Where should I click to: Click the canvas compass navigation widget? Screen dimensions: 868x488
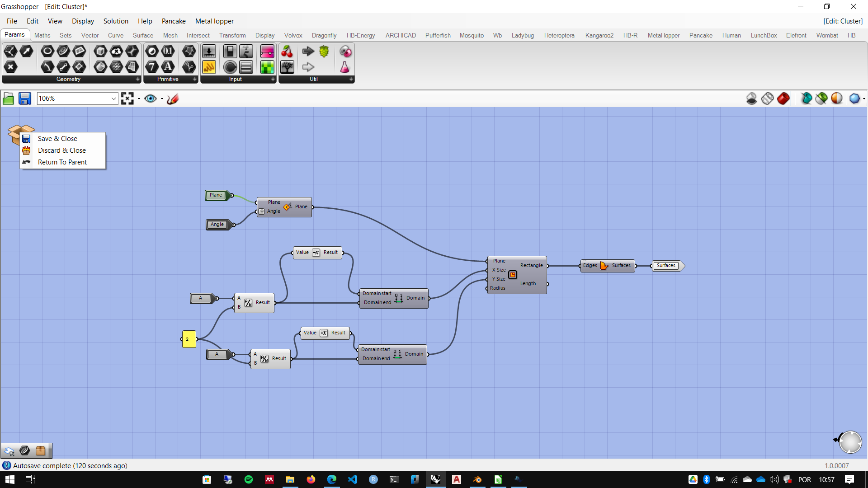[x=850, y=441]
